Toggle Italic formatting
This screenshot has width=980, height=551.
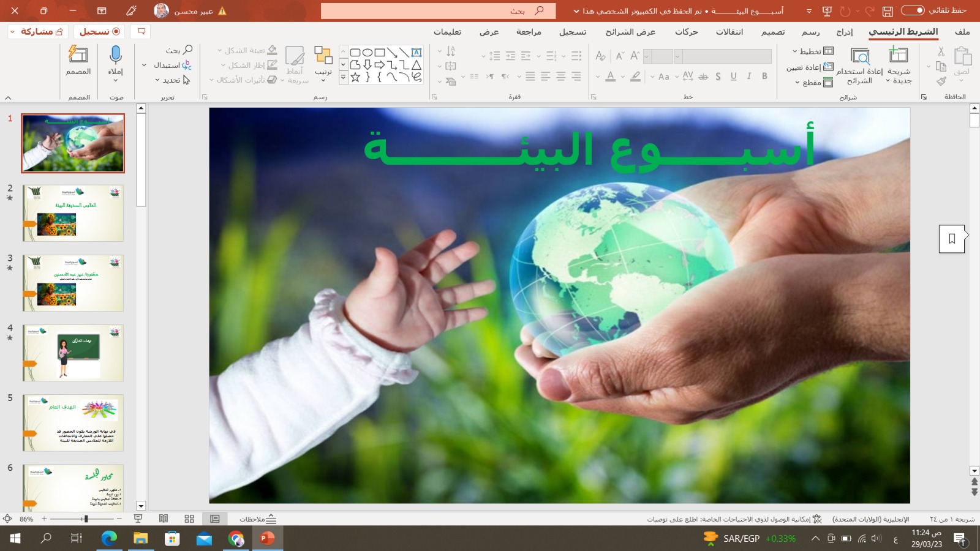pos(748,76)
